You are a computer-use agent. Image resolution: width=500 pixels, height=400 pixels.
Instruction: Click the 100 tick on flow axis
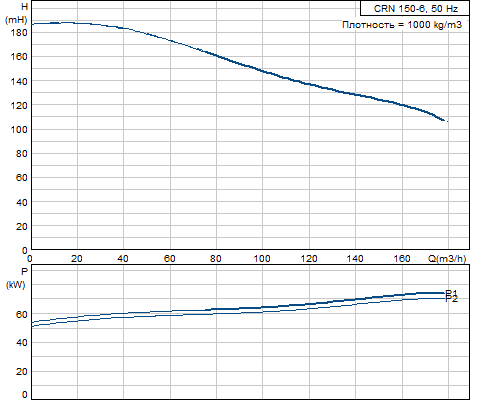pos(262,259)
